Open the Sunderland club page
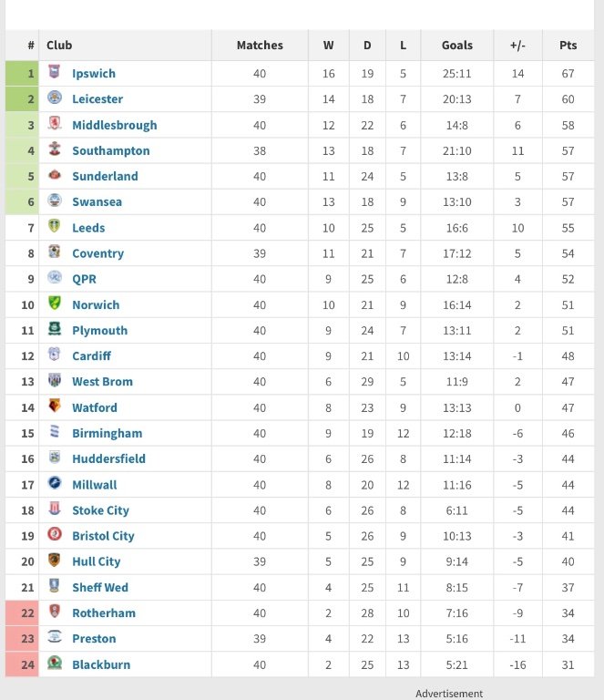604x700 pixels. click(x=105, y=176)
